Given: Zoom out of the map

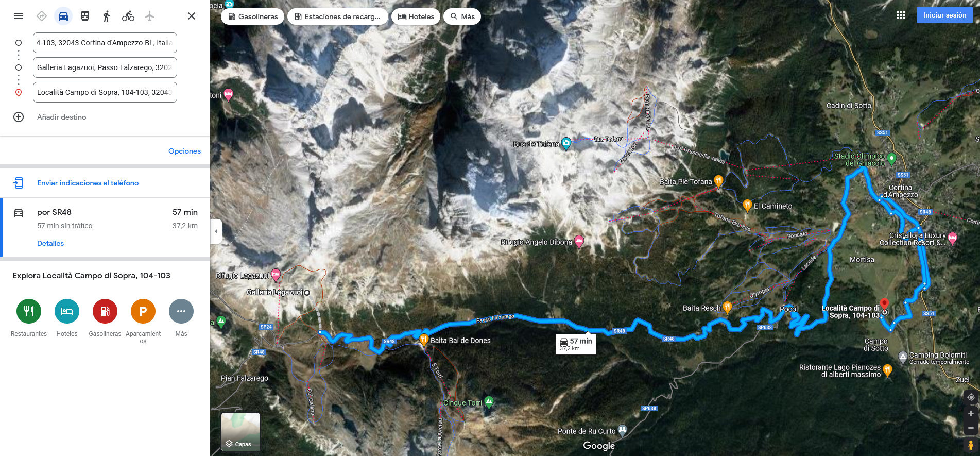Looking at the screenshot, I should [x=971, y=428].
